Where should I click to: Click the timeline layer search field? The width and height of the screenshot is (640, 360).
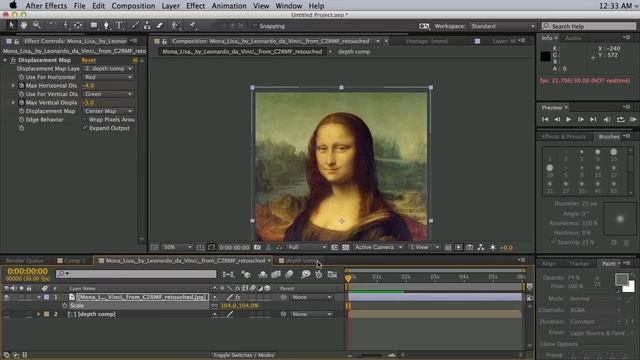[x=136, y=274]
